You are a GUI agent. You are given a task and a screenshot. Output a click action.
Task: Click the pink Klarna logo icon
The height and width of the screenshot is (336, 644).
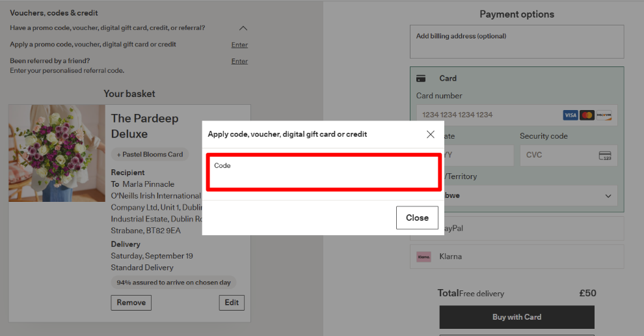(424, 257)
